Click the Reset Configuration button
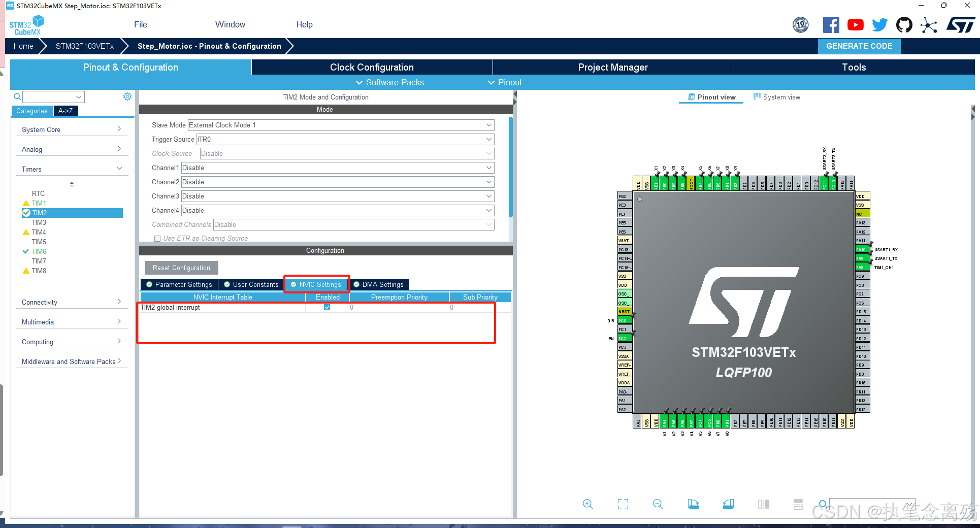Screen dimensions: 980x528 pos(181,268)
